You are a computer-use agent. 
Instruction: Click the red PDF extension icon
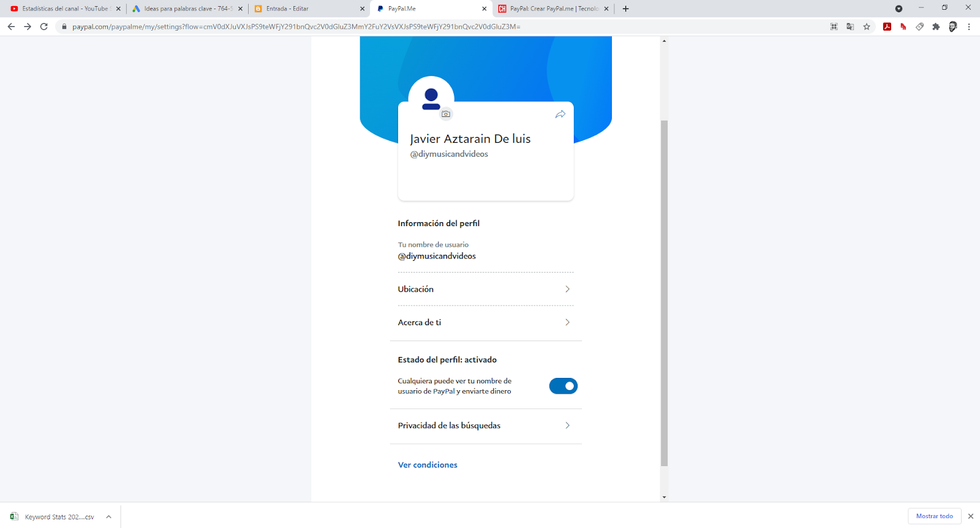pos(903,26)
